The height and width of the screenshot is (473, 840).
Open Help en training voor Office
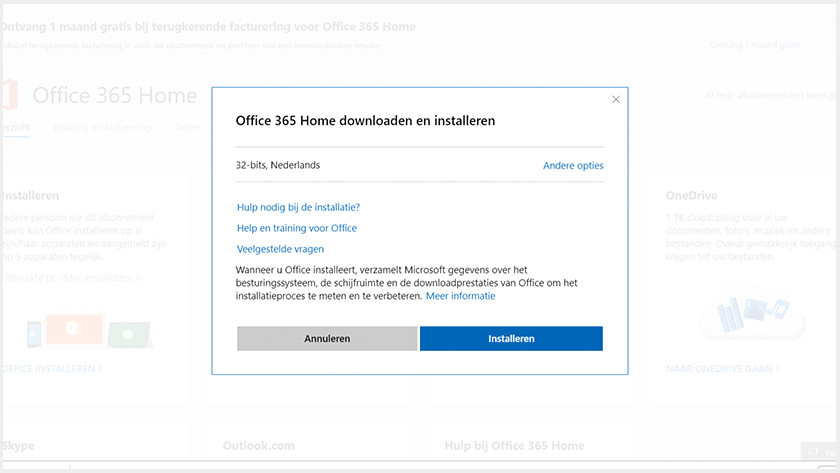coord(297,228)
